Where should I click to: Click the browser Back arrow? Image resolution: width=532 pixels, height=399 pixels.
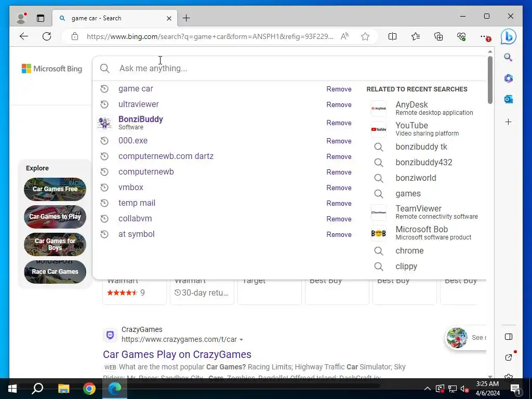click(24, 36)
